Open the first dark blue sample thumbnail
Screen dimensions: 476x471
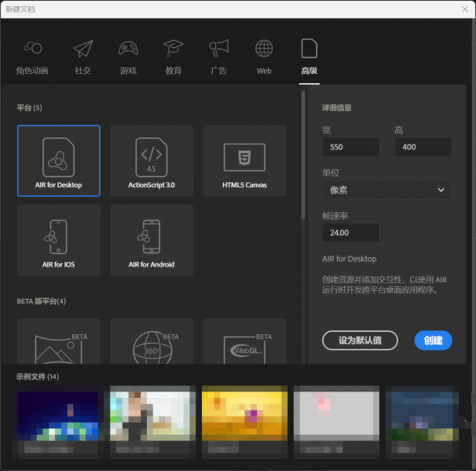pos(58,422)
